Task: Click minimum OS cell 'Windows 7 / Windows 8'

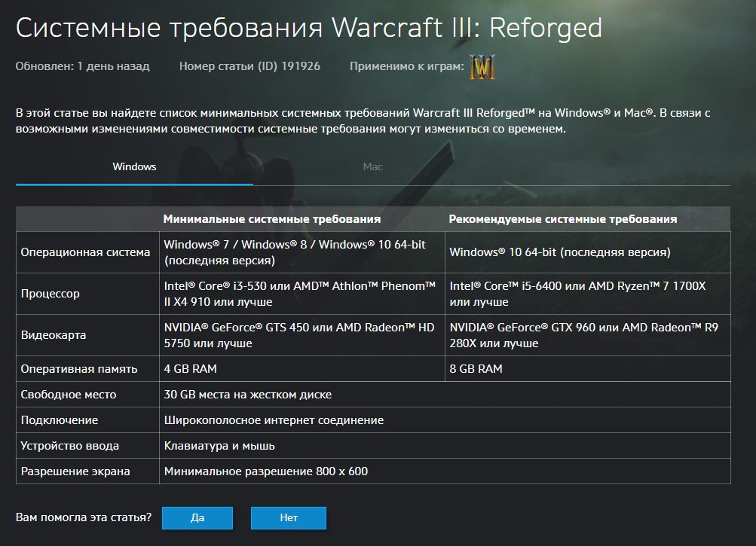Action: click(302, 252)
